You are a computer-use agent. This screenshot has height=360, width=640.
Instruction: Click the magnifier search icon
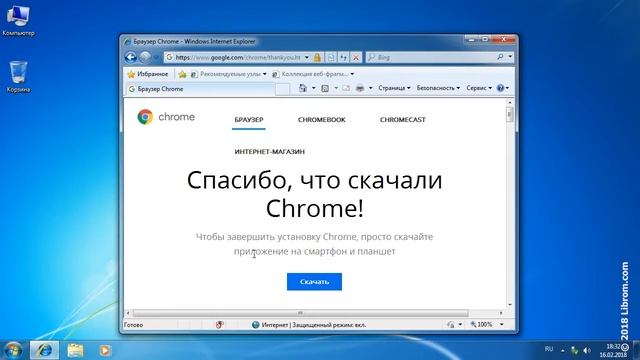click(500, 57)
